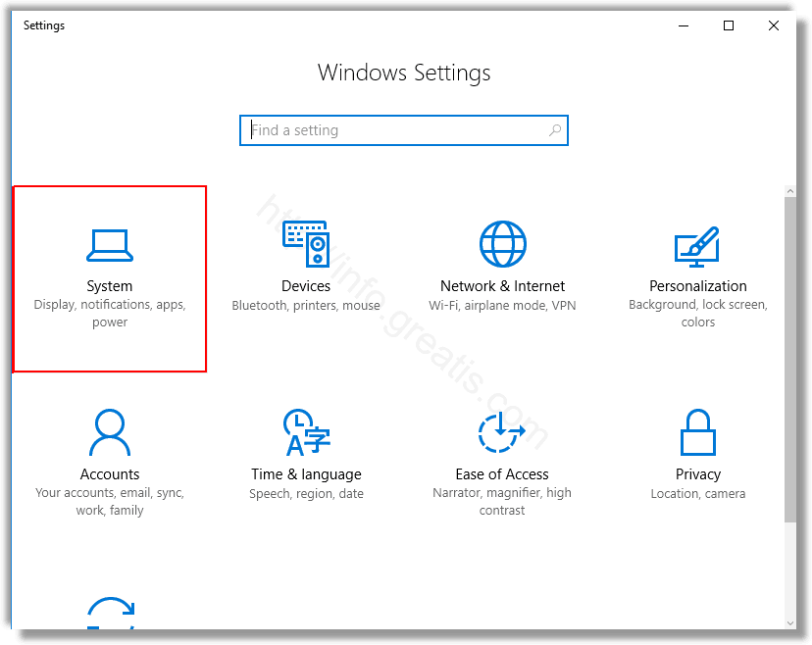Click the magnifier icon in the search box
This screenshot has height=645, width=812.
point(554,130)
